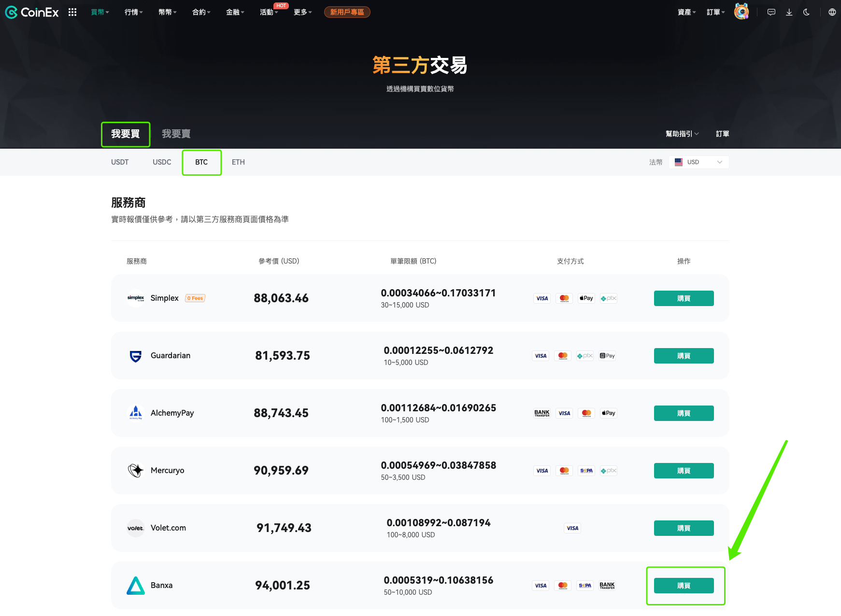Select the ETH coin tab

point(238,162)
